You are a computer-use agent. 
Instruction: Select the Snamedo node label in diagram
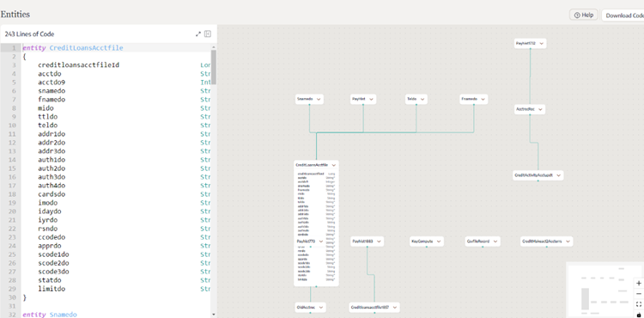click(x=305, y=99)
